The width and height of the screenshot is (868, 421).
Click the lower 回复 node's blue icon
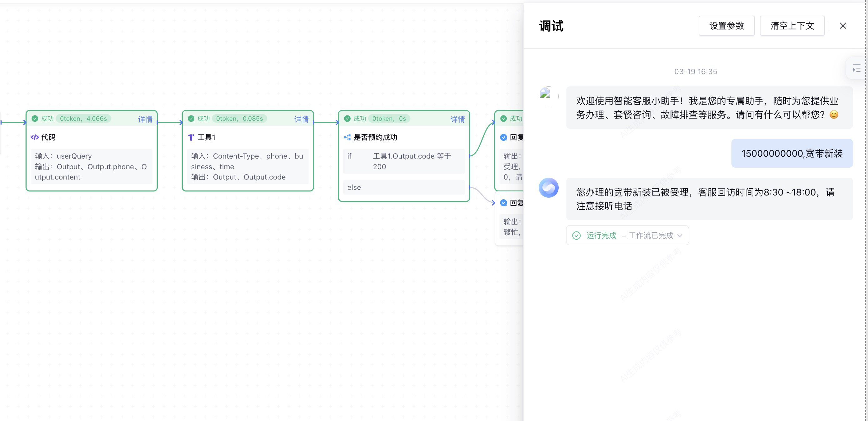click(503, 203)
